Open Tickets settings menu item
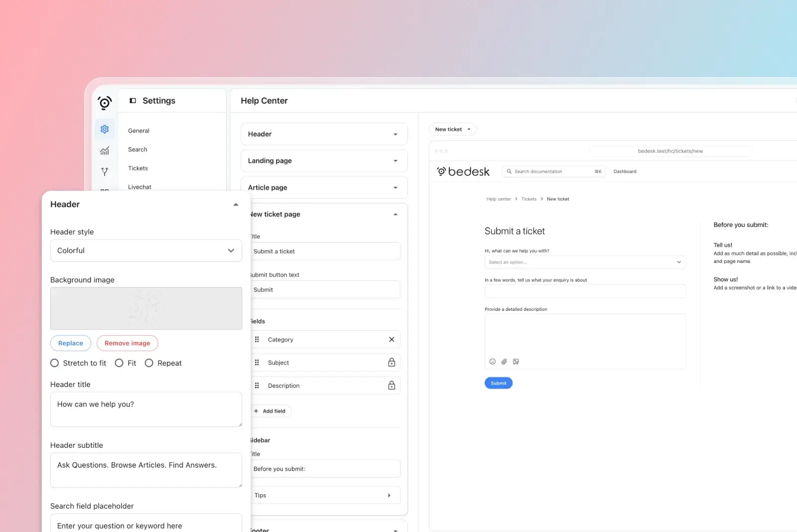 [138, 168]
